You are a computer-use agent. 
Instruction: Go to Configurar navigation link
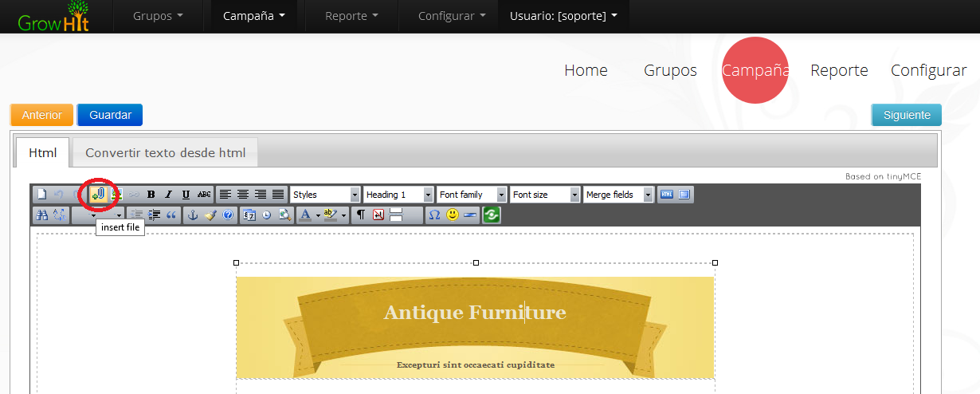pos(929,70)
